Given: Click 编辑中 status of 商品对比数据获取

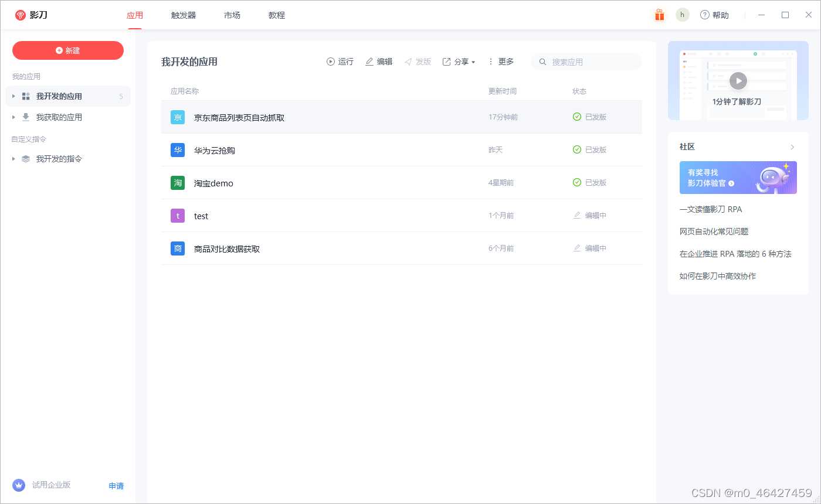Looking at the screenshot, I should point(589,248).
